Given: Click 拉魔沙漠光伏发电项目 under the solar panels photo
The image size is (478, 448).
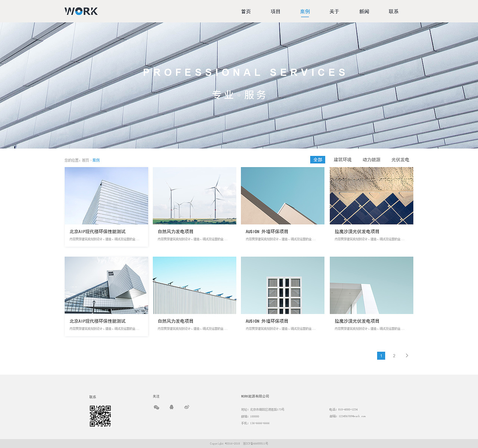Looking at the screenshot, I should [x=357, y=232].
